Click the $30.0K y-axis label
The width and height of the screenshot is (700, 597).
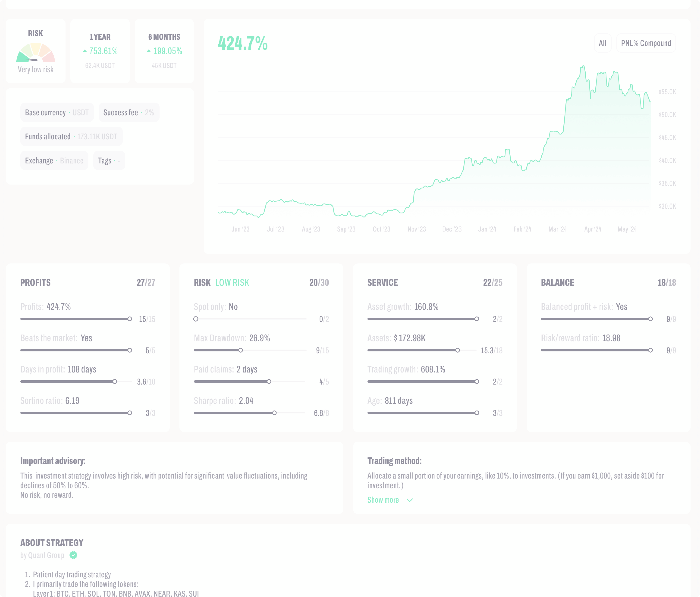tap(667, 206)
